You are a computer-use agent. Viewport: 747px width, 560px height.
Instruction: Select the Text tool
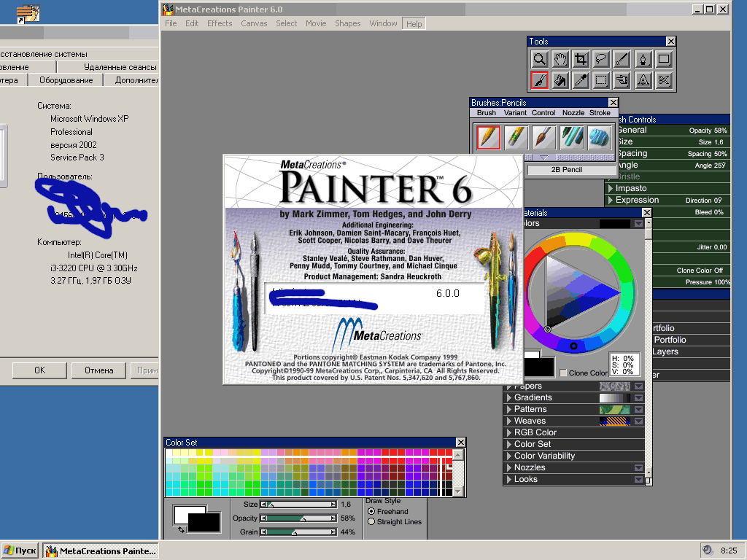pos(643,80)
